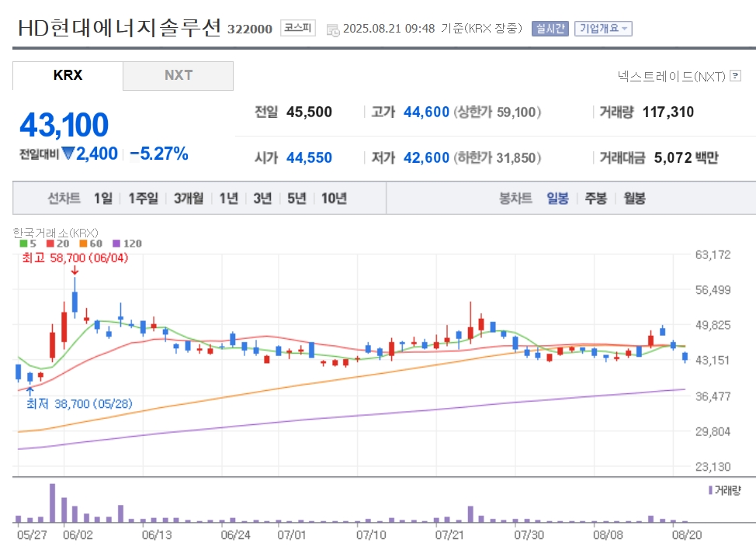The image size is (756, 553).
Task: Click the blue down-triangle price change icon
Action: [68, 154]
